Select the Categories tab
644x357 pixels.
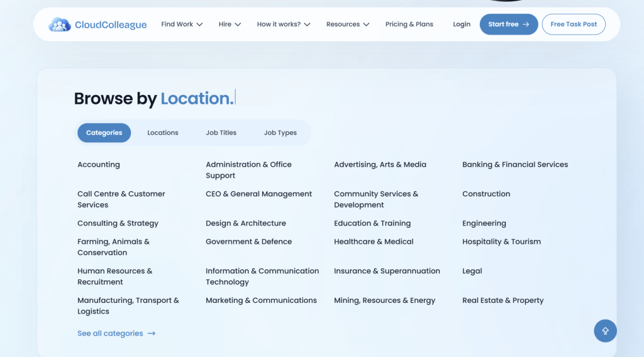coord(104,133)
